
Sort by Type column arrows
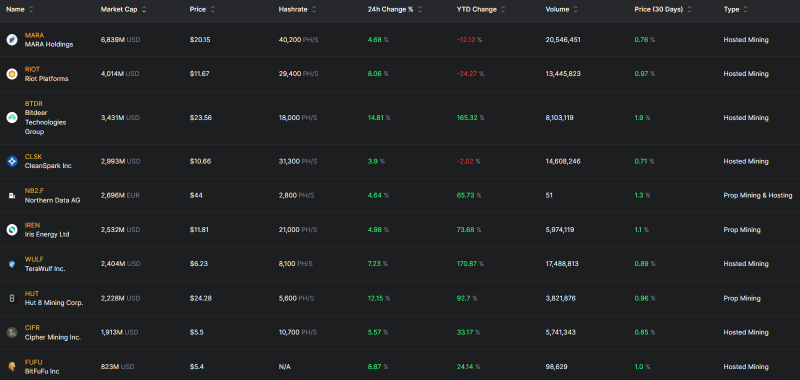[745, 9]
